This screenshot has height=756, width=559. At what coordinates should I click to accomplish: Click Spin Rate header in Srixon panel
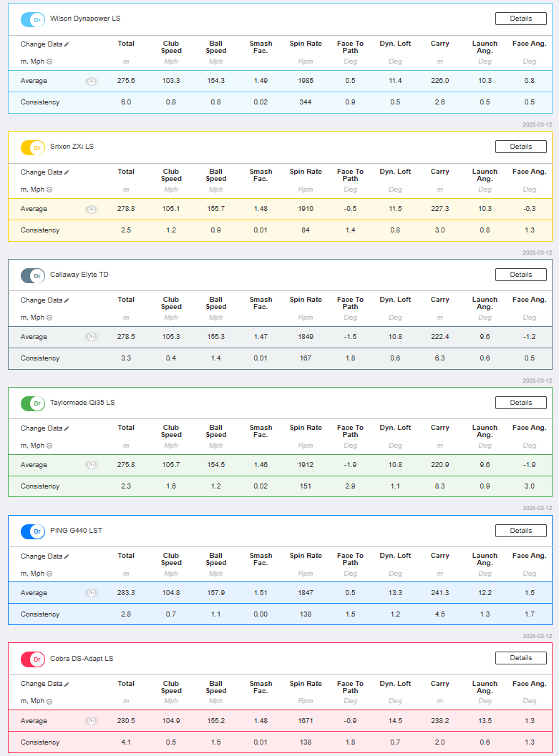click(x=306, y=172)
